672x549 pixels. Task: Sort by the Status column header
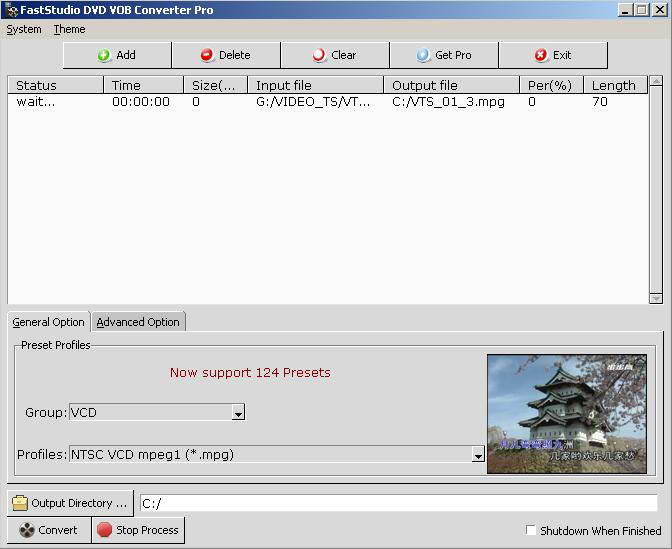[x=56, y=85]
